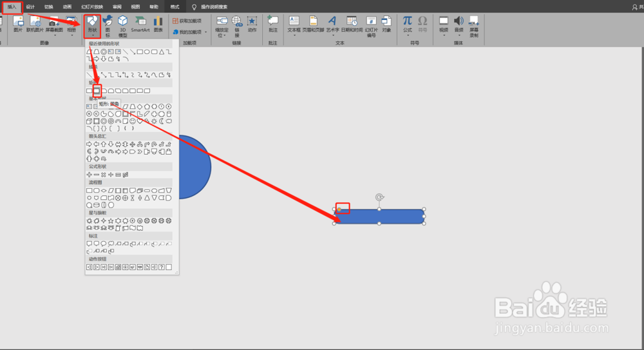Viewport: 644px width, 350px height.
Task: Choose the right arrow in 箭头总汇
Action: [89, 144]
